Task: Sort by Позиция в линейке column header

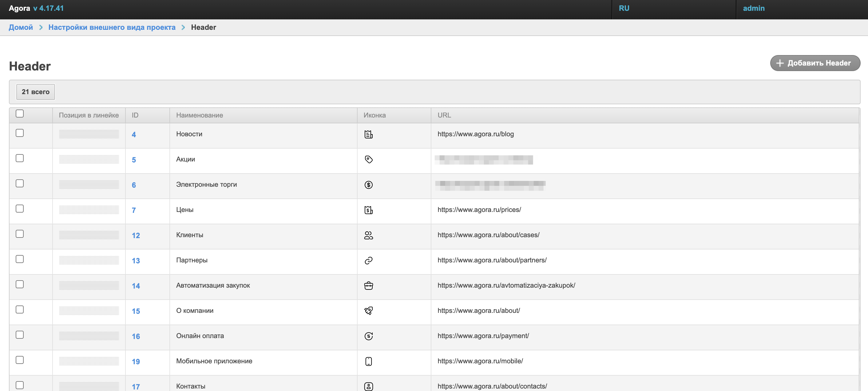Action: (x=89, y=115)
